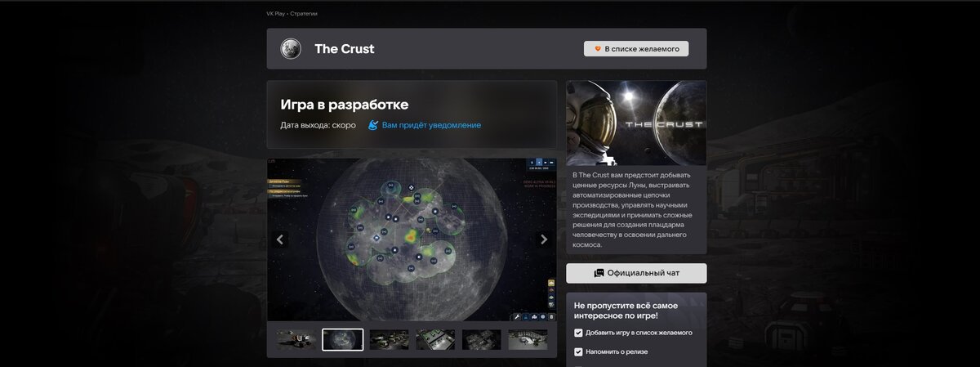Open Официальный чат button
The height and width of the screenshot is (367, 980).
click(x=636, y=273)
